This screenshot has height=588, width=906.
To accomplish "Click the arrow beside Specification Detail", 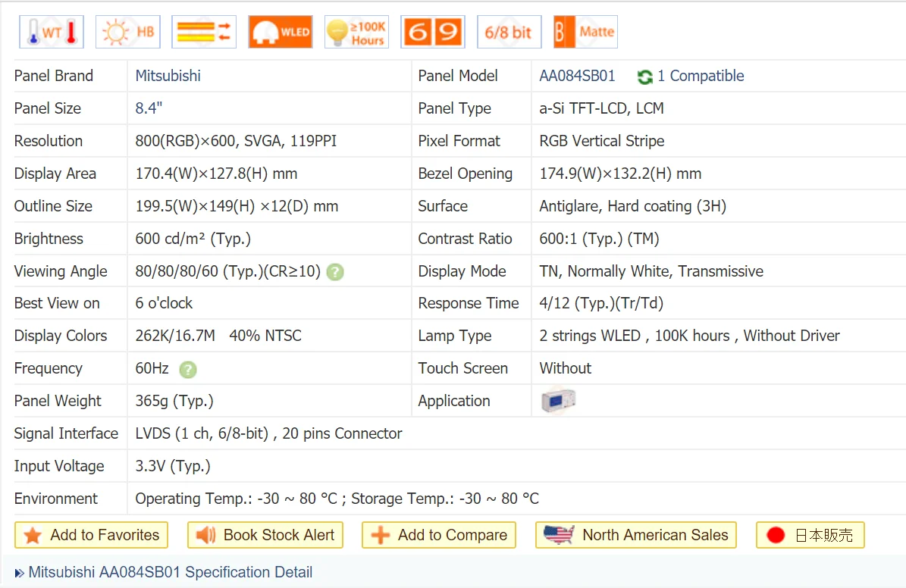I will click(x=20, y=573).
